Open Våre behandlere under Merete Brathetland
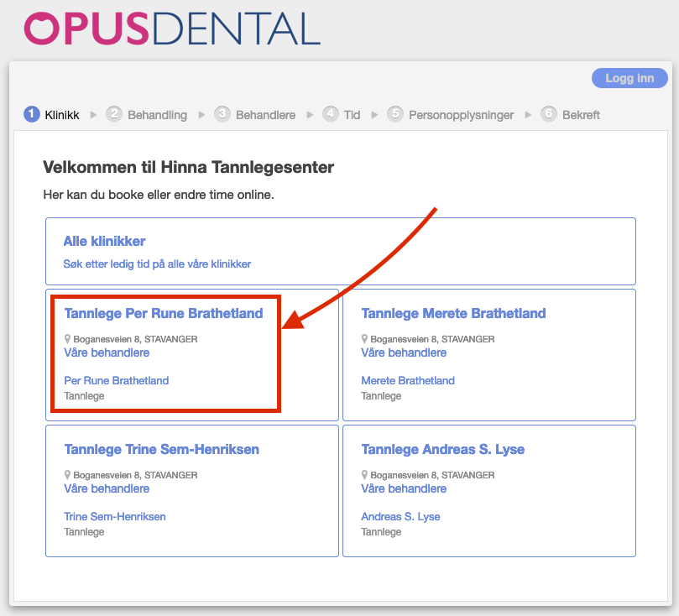Image resolution: width=679 pixels, height=616 pixels. pyautogui.click(x=404, y=352)
